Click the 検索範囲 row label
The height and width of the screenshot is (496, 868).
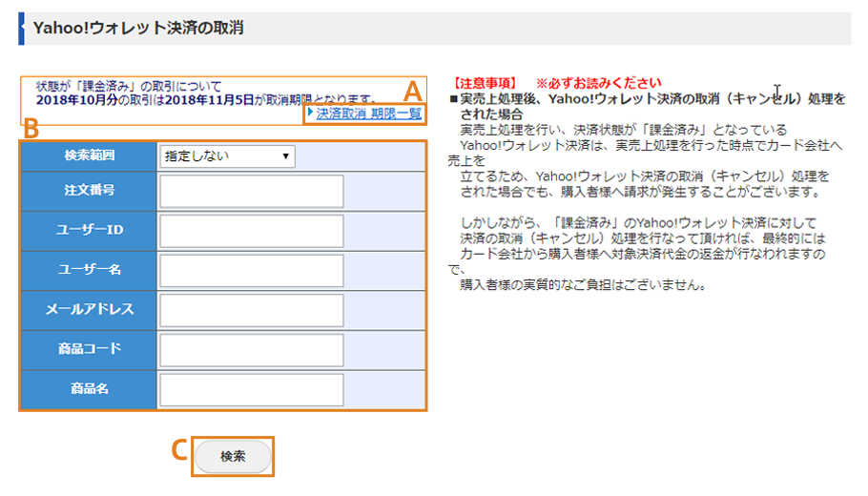[x=89, y=155]
